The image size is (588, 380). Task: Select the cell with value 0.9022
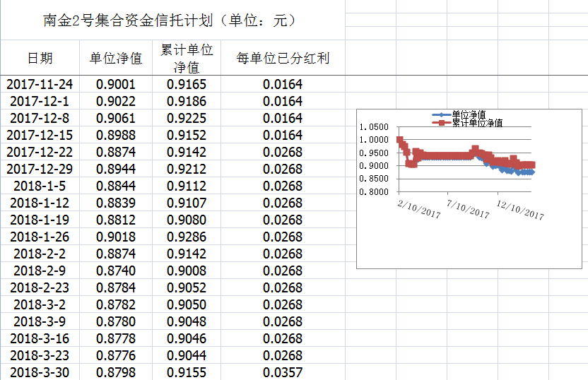tap(116, 102)
